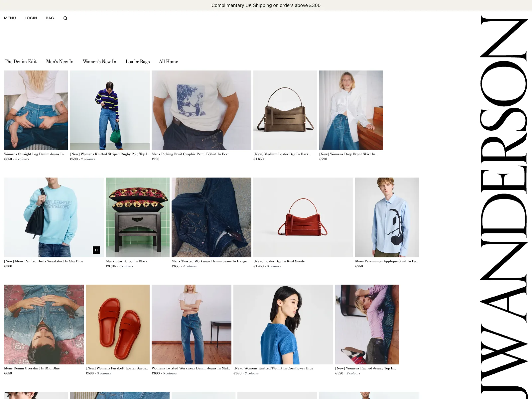Click '3 colours' under Cornflower Blue T-Shirt
The height and width of the screenshot is (399, 532).
252,373
